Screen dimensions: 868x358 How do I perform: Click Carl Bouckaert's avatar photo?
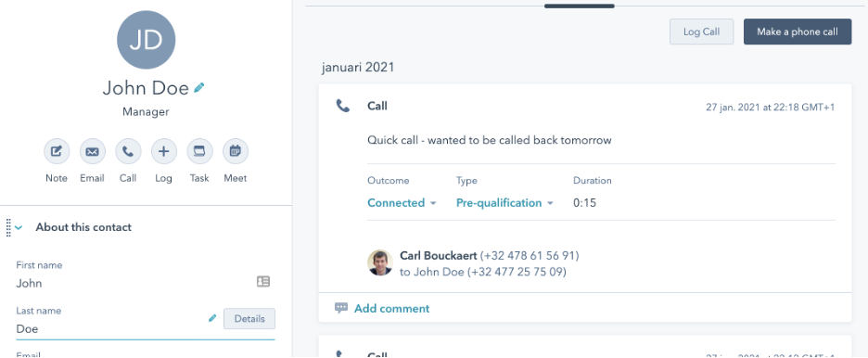(380, 262)
